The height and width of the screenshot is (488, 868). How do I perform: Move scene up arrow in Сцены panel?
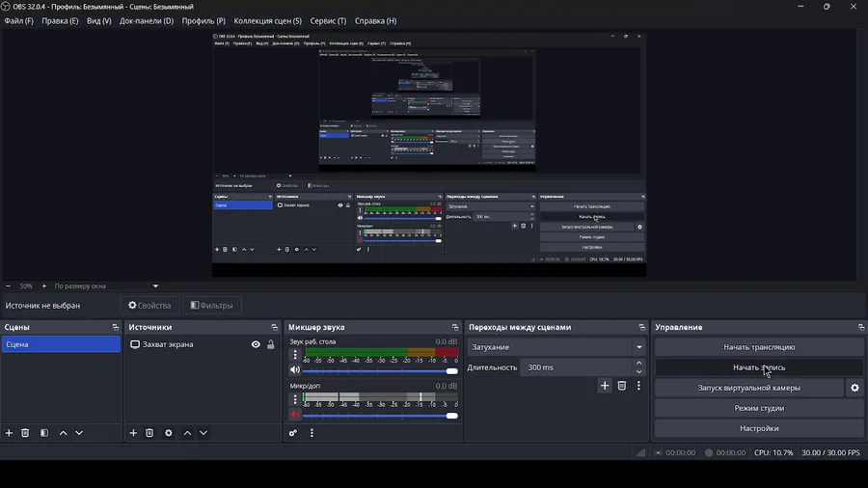(63, 433)
